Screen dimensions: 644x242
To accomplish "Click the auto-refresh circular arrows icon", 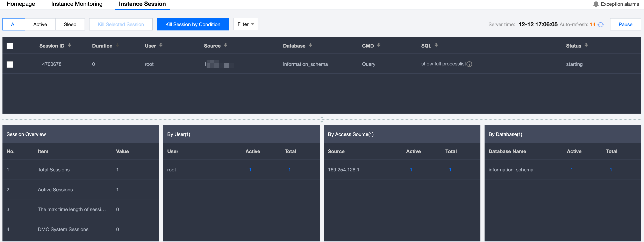I will coord(601,24).
